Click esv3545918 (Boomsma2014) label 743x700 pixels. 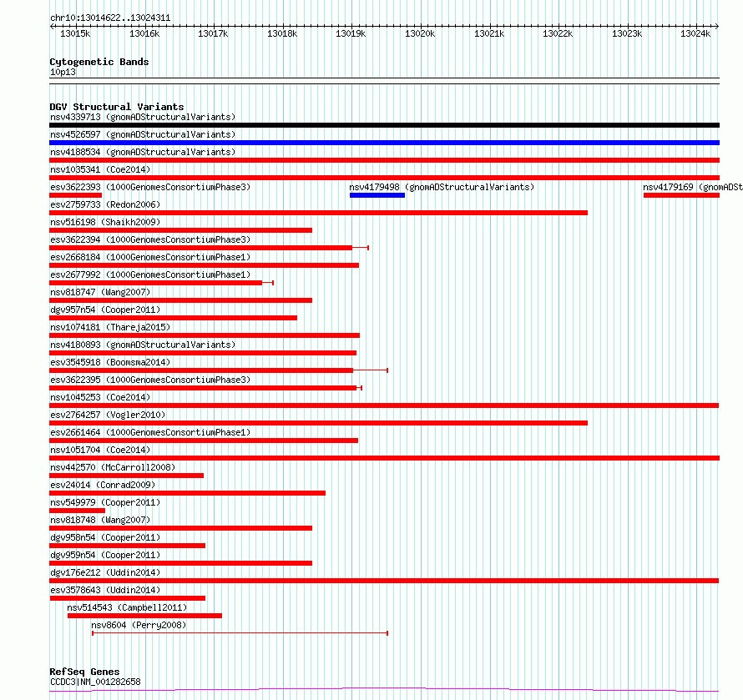pos(110,362)
